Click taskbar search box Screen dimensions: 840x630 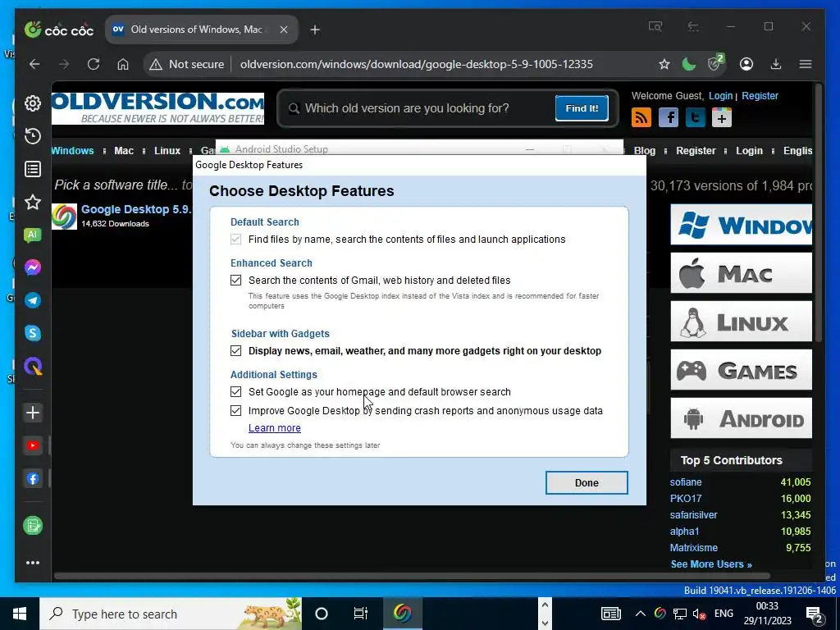(x=171, y=614)
